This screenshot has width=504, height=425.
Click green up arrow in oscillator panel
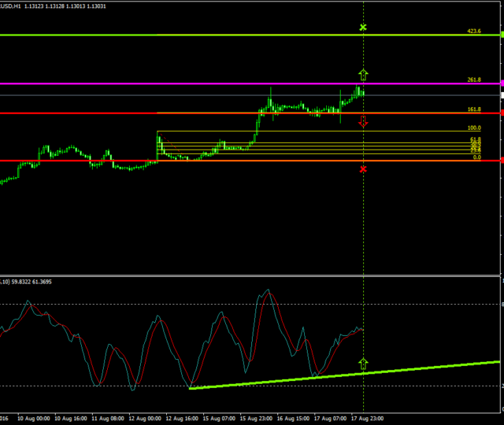[363, 364]
